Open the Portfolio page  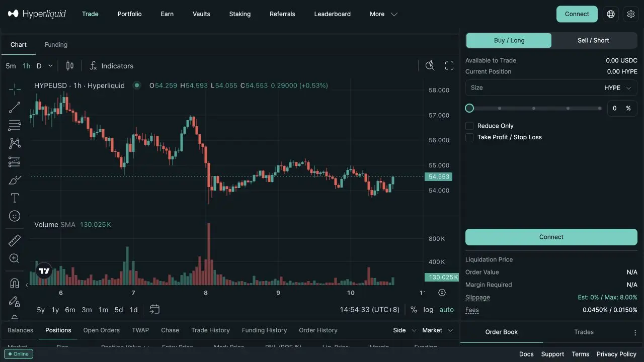(129, 14)
